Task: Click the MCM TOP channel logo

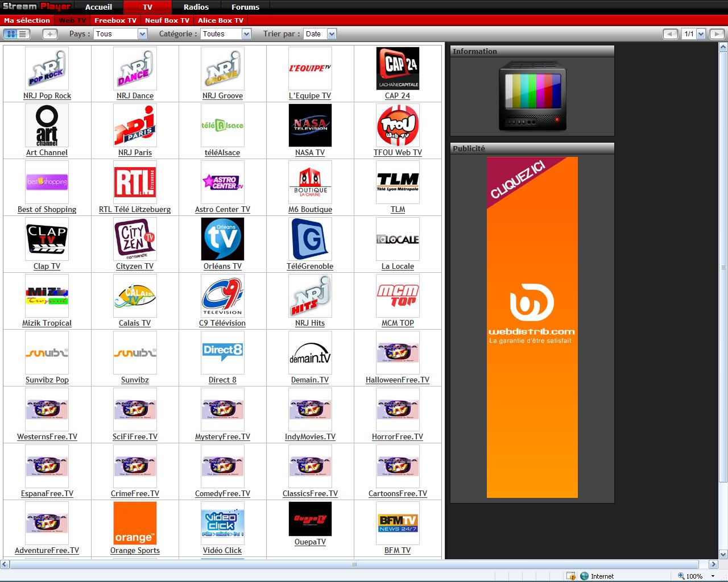Action: pyautogui.click(x=398, y=296)
